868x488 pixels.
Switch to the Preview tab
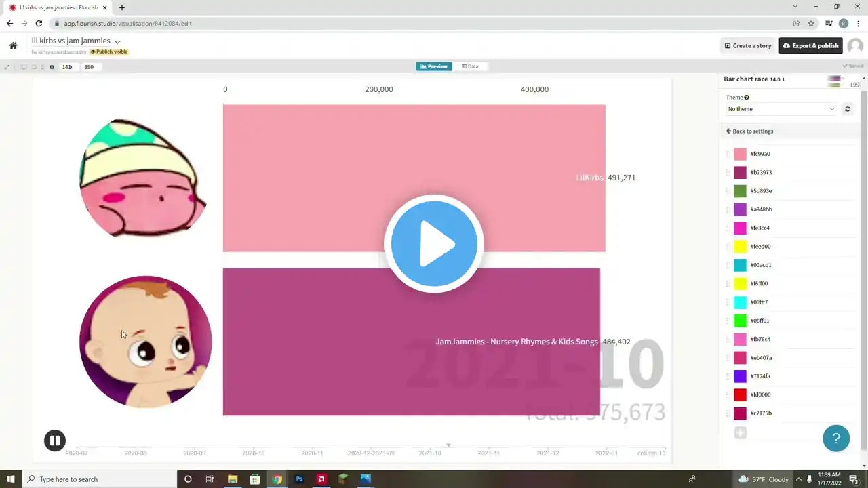[434, 66]
